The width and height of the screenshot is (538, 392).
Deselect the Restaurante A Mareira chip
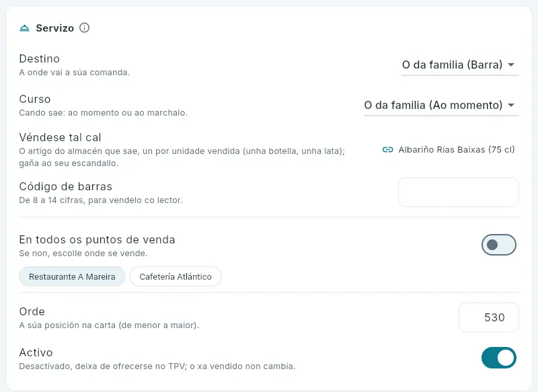click(72, 276)
